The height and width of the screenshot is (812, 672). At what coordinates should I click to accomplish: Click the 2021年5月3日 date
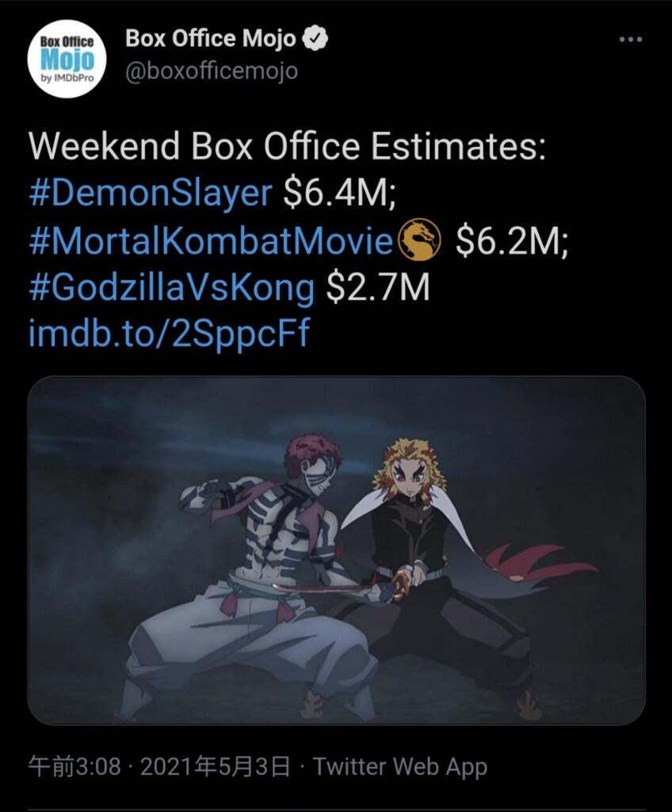(x=214, y=767)
